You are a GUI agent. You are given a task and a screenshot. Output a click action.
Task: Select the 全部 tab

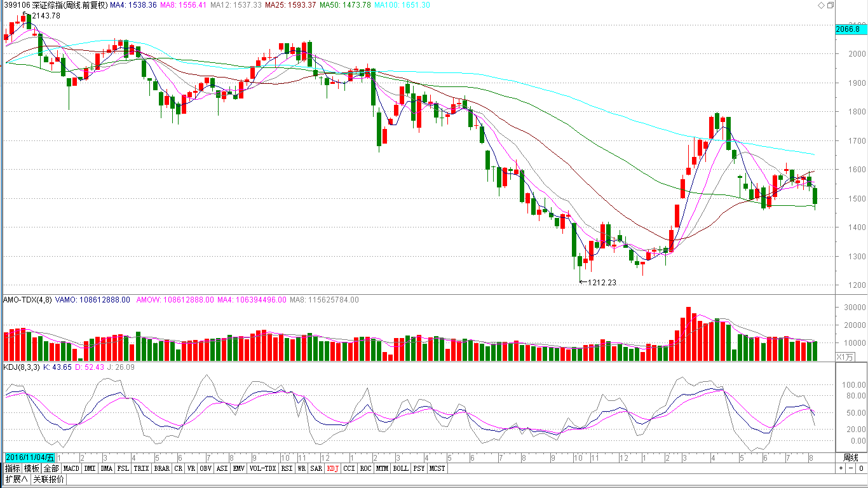(51, 468)
